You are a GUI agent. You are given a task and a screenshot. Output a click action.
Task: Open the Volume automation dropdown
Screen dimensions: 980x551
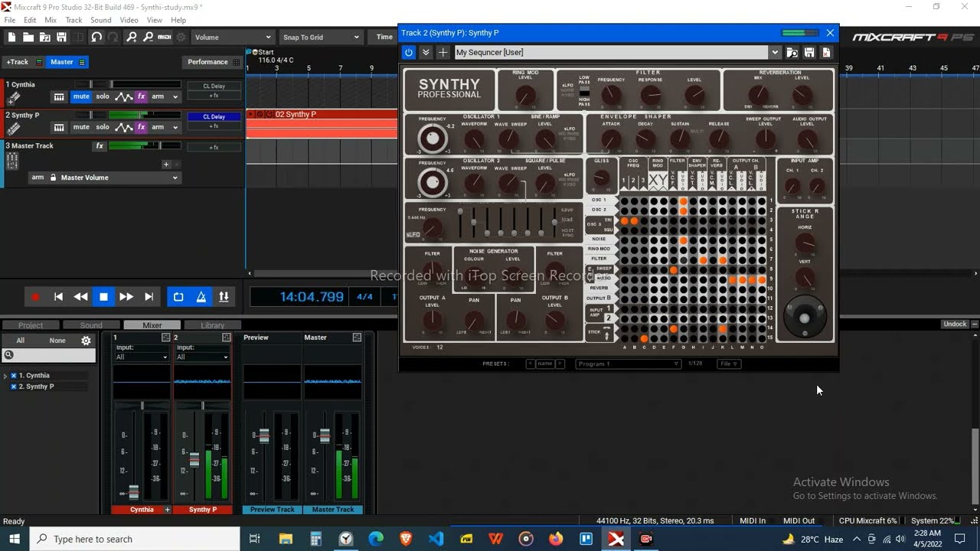[233, 37]
